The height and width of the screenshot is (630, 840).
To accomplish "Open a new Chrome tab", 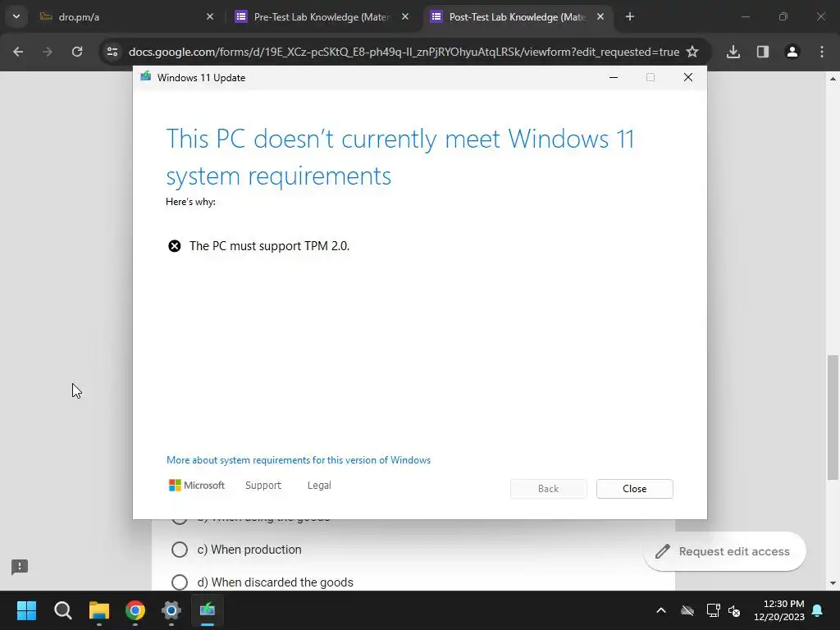I will pos(630,16).
